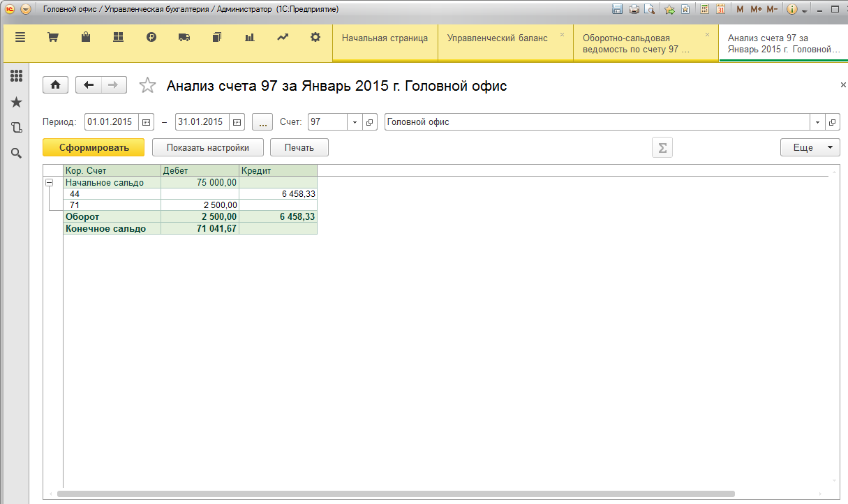Close the Оборотно-сальдовая ведомость tab
This screenshot has width=848, height=504.
coord(707,34)
